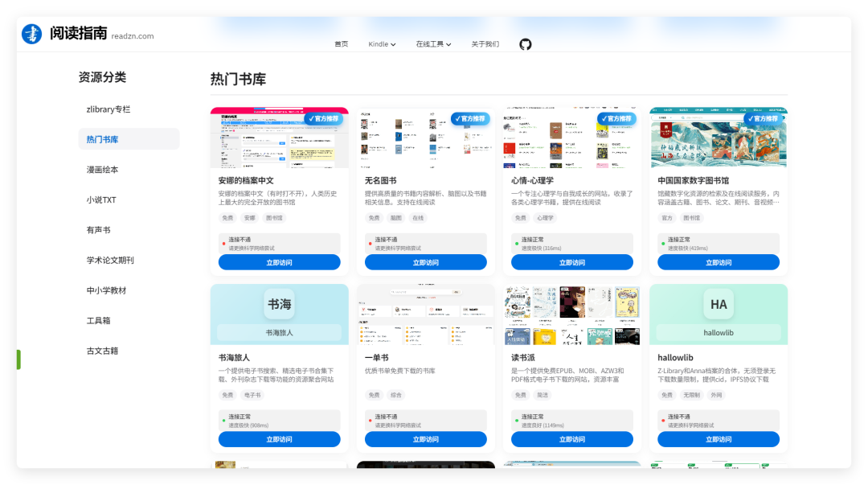
Task: Click the 脑图 tag on 无名图书
Action: pos(395,218)
